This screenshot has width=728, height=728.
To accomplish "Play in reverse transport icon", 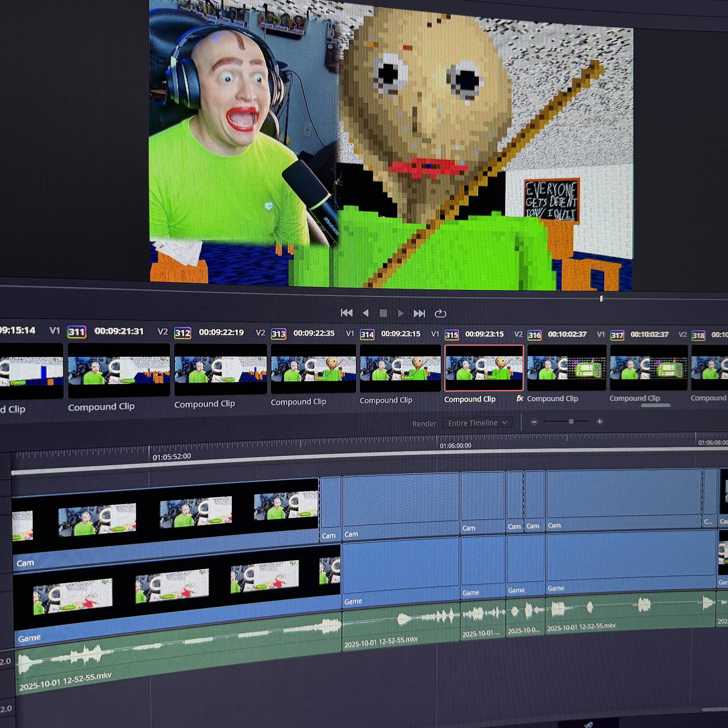I will pos(365,313).
